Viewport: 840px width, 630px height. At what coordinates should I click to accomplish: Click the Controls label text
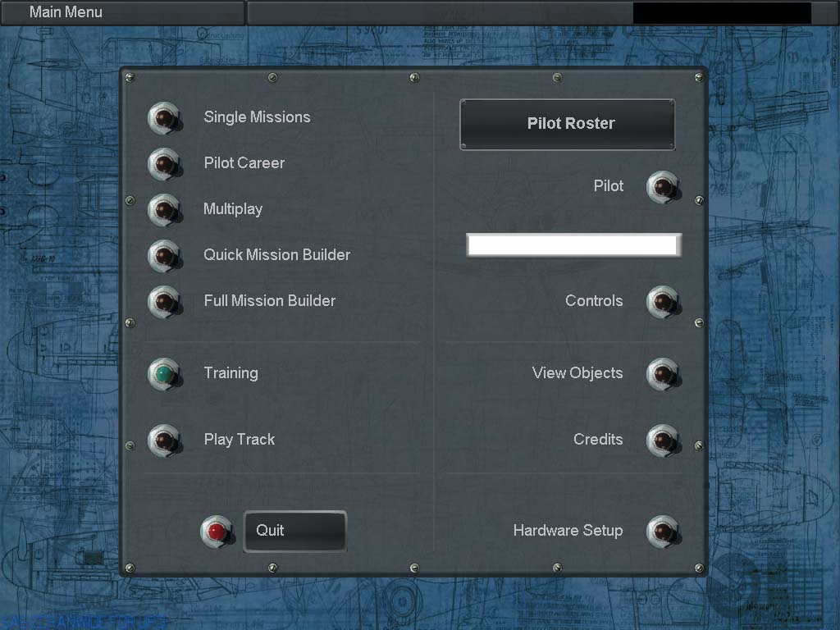click(594, 300)
